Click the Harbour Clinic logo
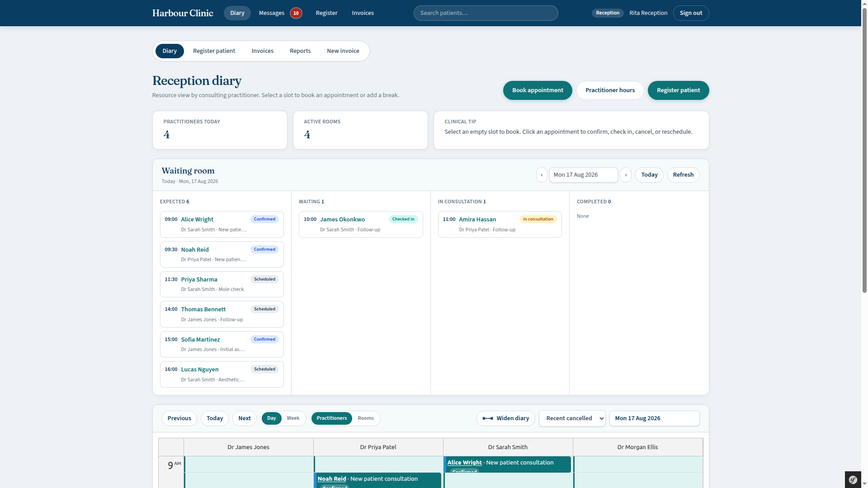 point(183,13)
